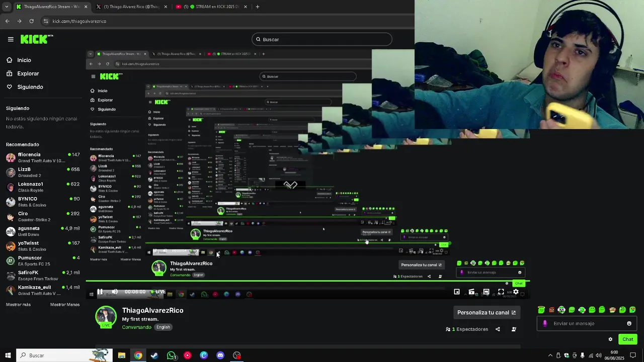The width and height of the screenshot is (644, 362).
Task: Click ThiagoAlvarezRico channel avatar with LIVE badge
Action: click(x=106, y=317)
